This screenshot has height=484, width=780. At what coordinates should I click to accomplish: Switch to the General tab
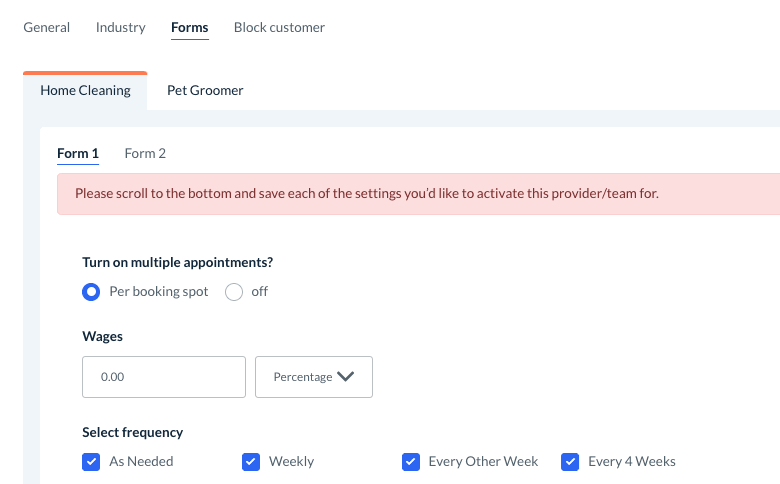[47, 28]
